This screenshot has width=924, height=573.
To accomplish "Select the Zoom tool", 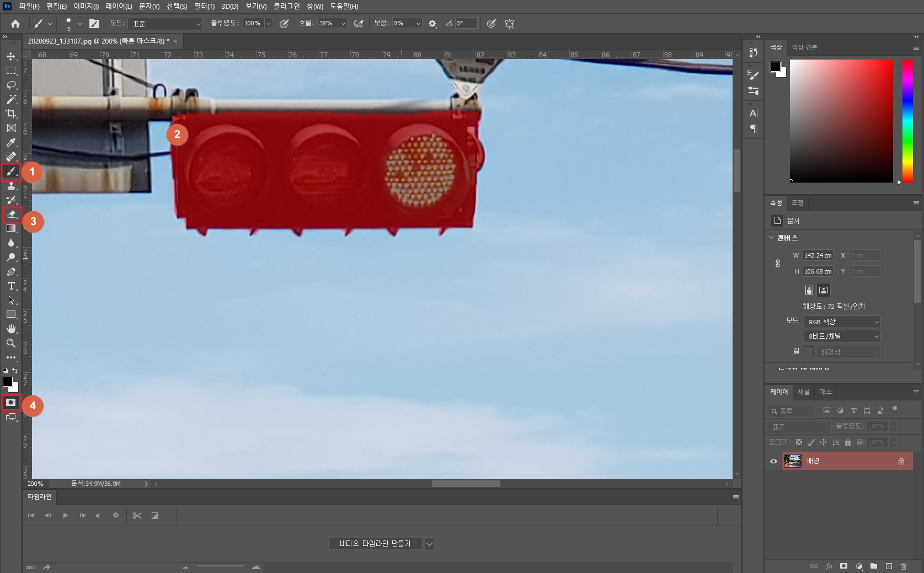I will click(11, 343).
